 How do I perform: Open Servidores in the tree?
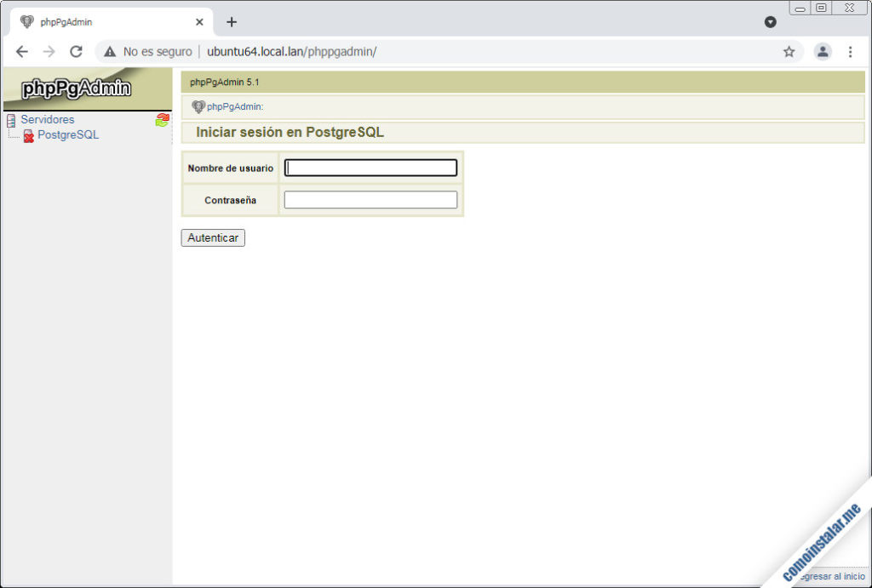pyautogui.click(x=48, y=120)
